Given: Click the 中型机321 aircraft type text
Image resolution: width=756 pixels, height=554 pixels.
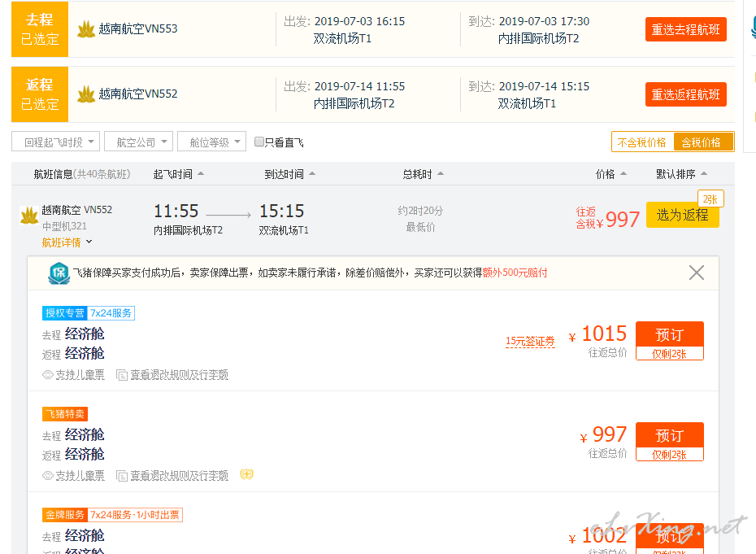Looking at the screenshot, I should click(64, 226).
